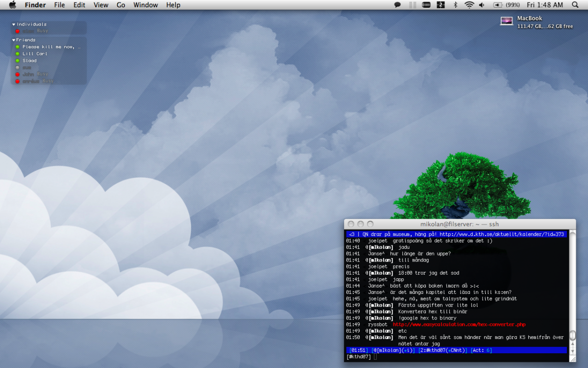Click the battery status icon
The width and height of the screenshot is (588, 368).
coord(498,5)
